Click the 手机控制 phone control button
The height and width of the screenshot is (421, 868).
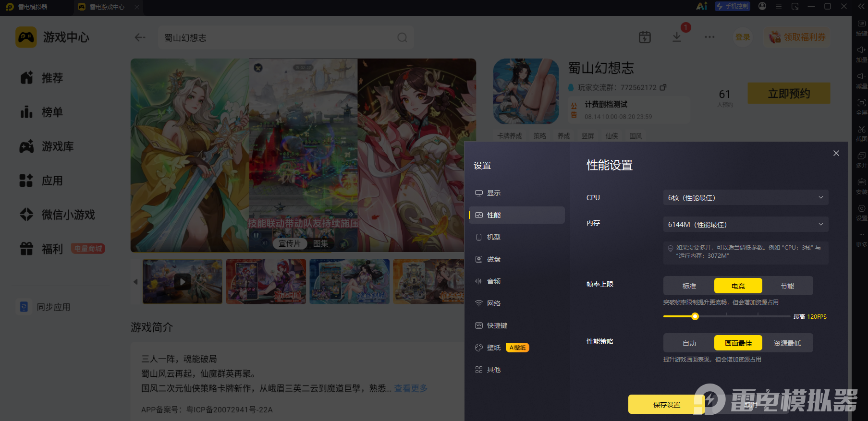tap(733, 6)
